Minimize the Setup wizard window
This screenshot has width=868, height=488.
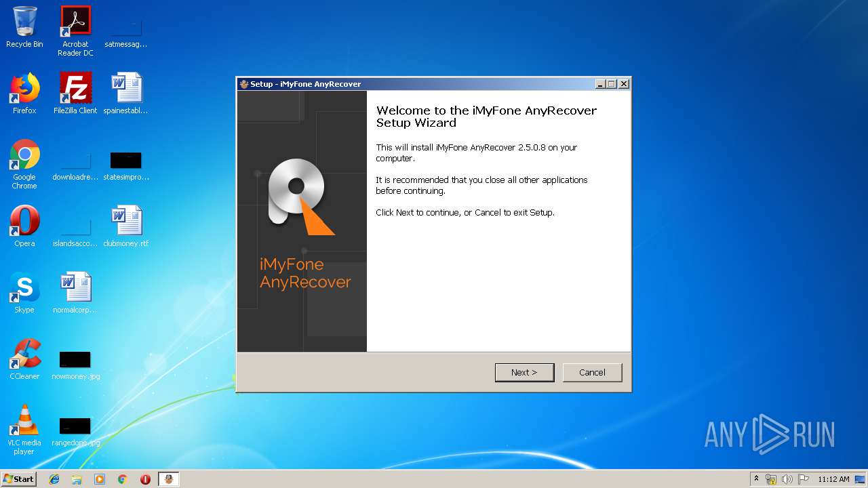(x=600, y=84)
